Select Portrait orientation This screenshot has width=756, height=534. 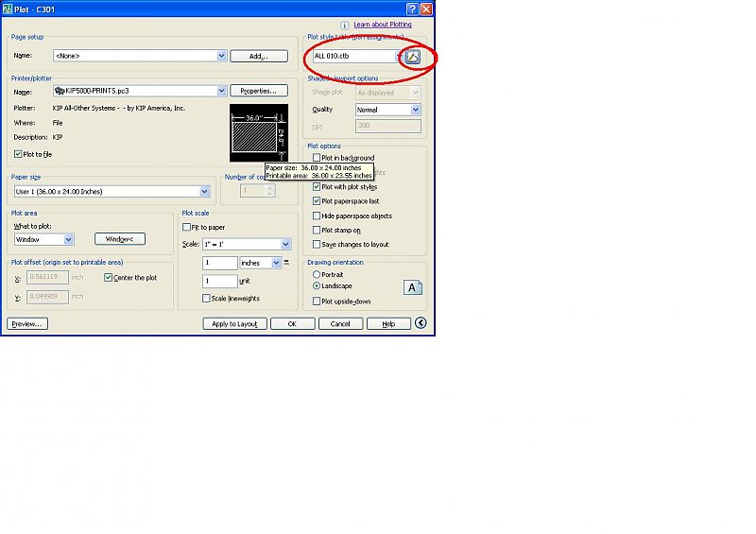point(317,274)
